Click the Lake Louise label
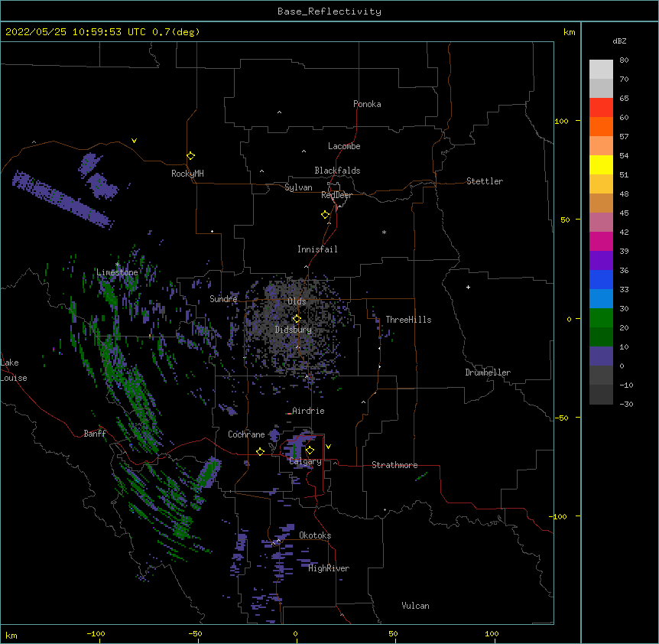659x644 pixels. [x=14, y=370]
